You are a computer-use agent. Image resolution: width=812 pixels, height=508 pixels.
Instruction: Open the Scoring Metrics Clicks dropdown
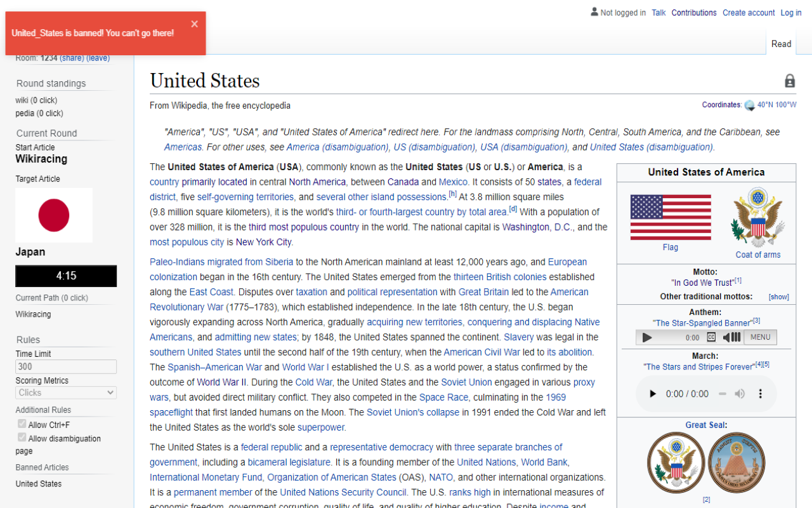click(x=66, y=392)
